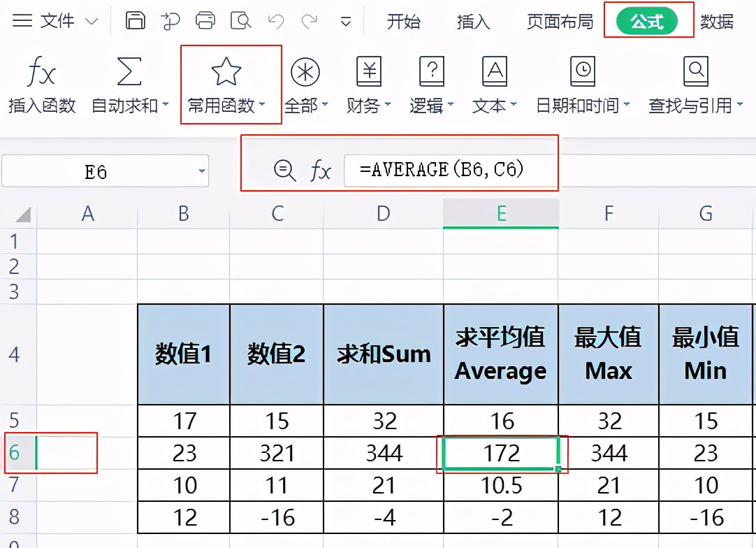Click the hamburger menu icon
This screenshot has height=548, width=756.
click(x=22, y=21)
